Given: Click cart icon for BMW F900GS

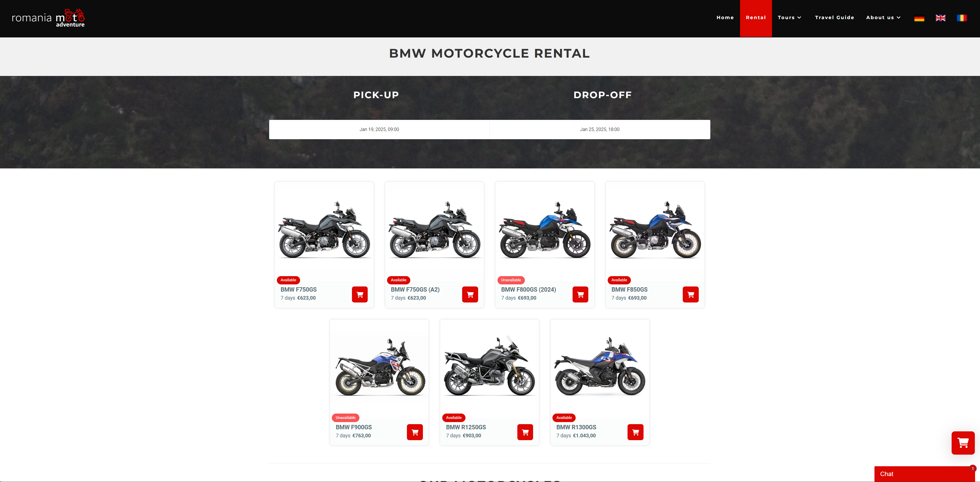Looking at the screenshot, I should pos(415,432).
